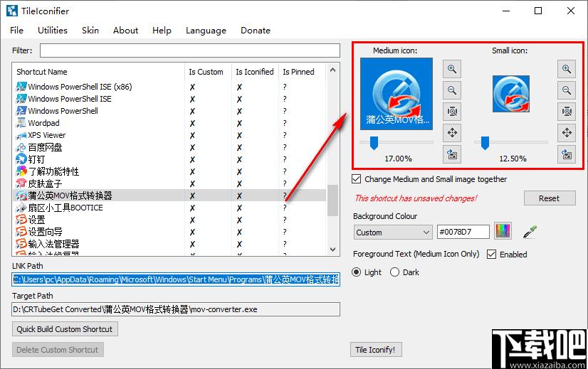Open the Help menu
This screenshot has width=588, height=369.
pos(162,31)
